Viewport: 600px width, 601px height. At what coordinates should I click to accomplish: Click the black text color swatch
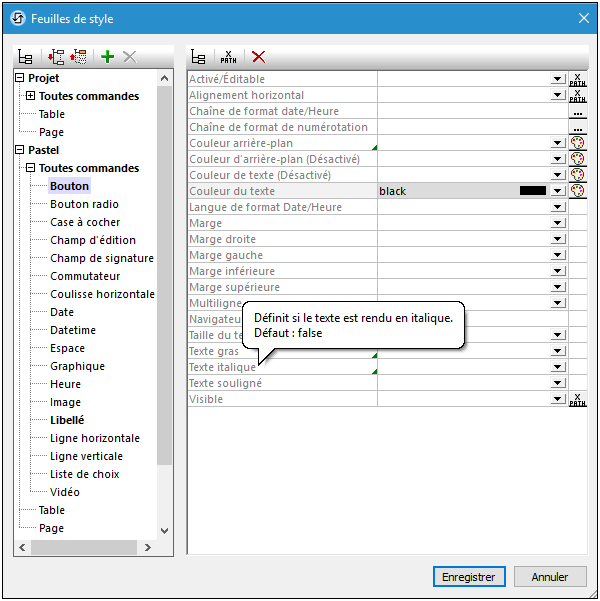(532, 191)
